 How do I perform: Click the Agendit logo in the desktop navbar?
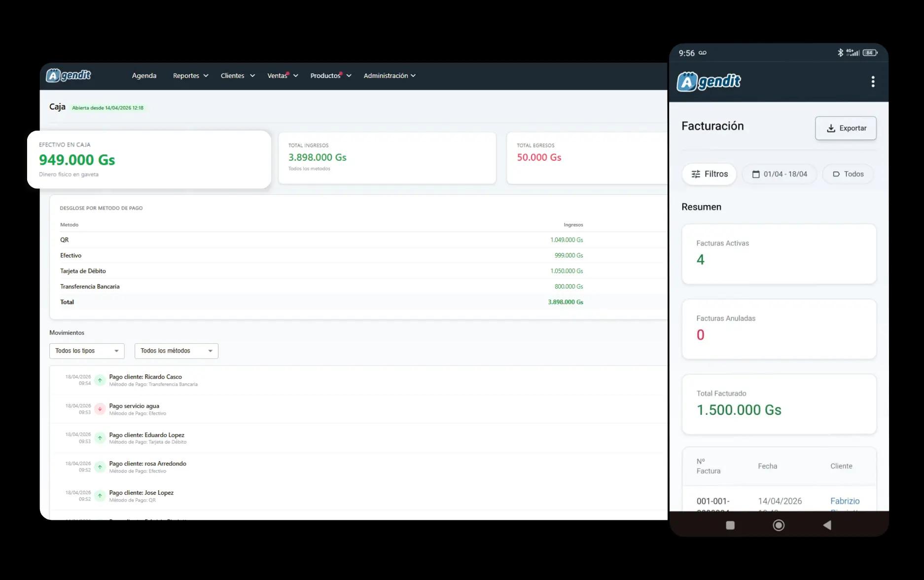tap(68, 75)
